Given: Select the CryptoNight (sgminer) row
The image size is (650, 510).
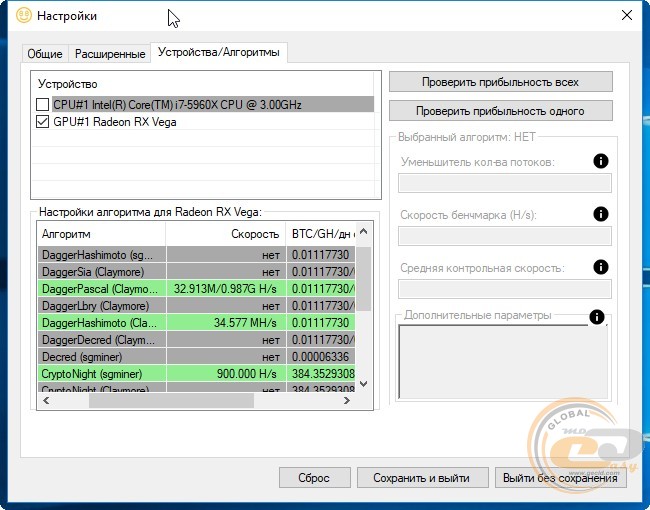Looking at the screenshot, I should click(197, 374).
